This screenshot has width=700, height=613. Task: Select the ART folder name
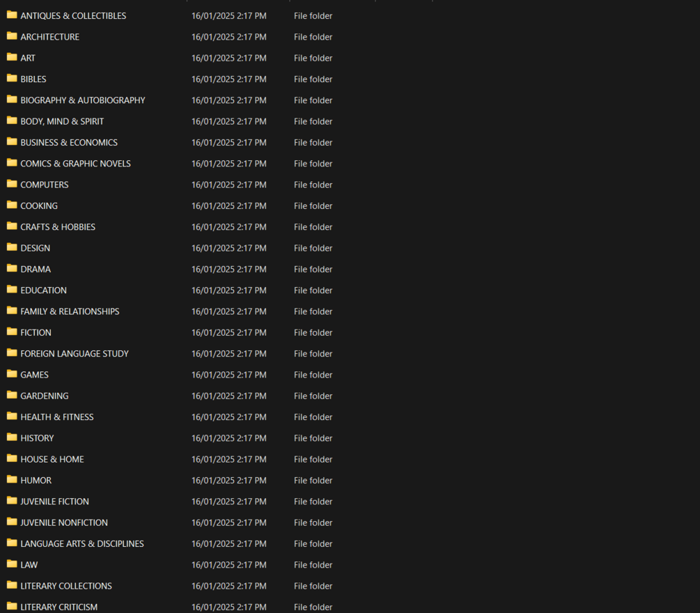[x=28, y=58]
